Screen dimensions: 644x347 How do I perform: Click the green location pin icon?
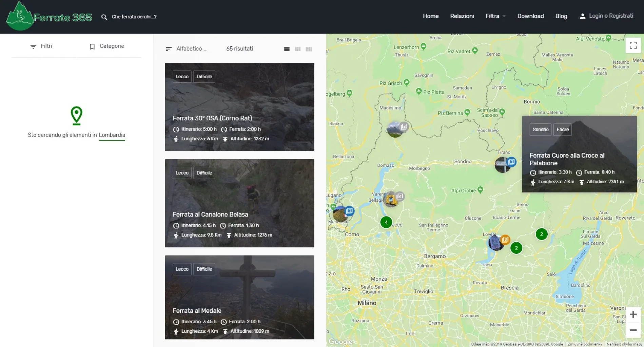coord(77,115)
